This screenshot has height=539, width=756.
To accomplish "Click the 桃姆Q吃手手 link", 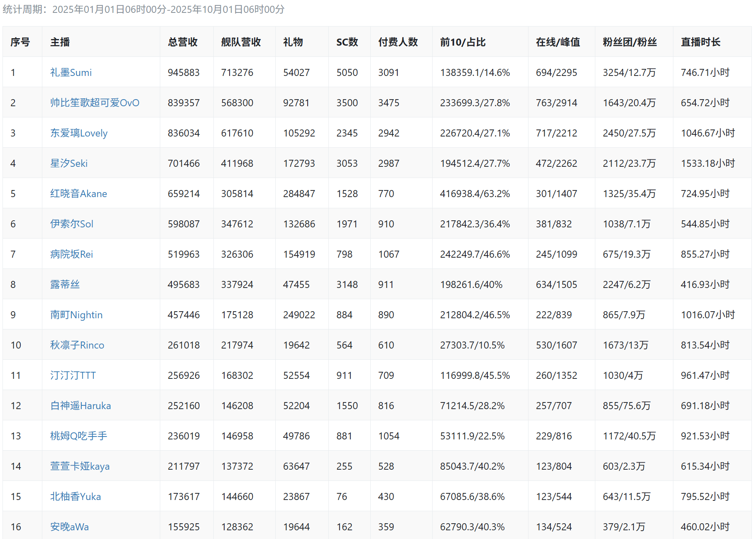I will [78, 436].
